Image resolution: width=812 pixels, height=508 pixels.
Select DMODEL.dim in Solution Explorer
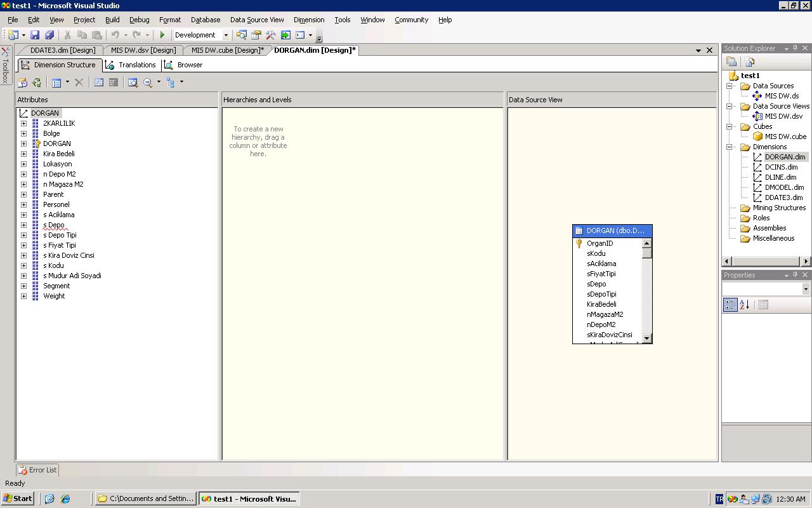click(784, 187)
